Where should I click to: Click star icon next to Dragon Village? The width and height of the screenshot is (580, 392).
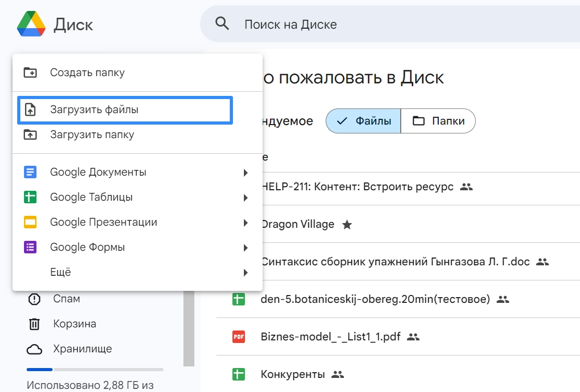(x=347, y=225)
